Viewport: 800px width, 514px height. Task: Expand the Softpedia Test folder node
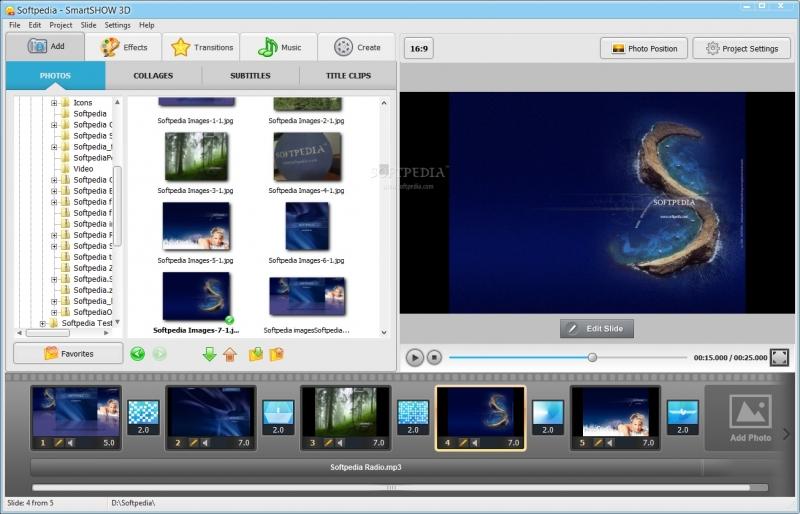pos(43,323)
